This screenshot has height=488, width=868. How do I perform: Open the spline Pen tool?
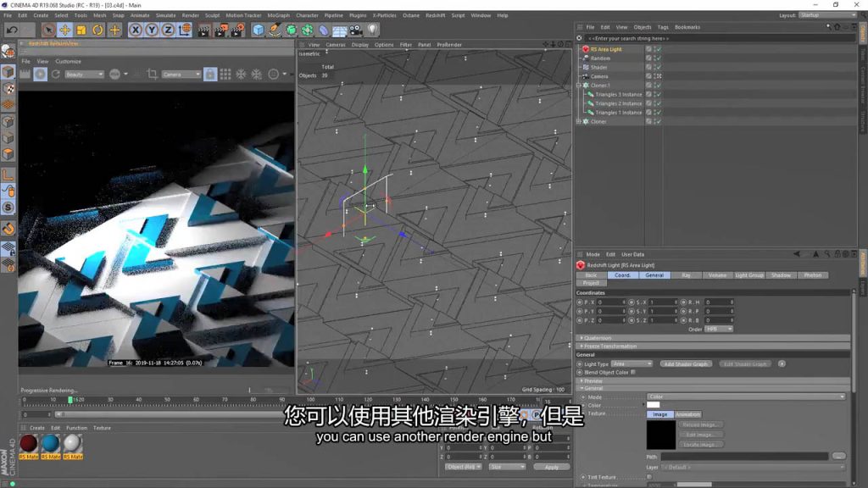[275, 30]
